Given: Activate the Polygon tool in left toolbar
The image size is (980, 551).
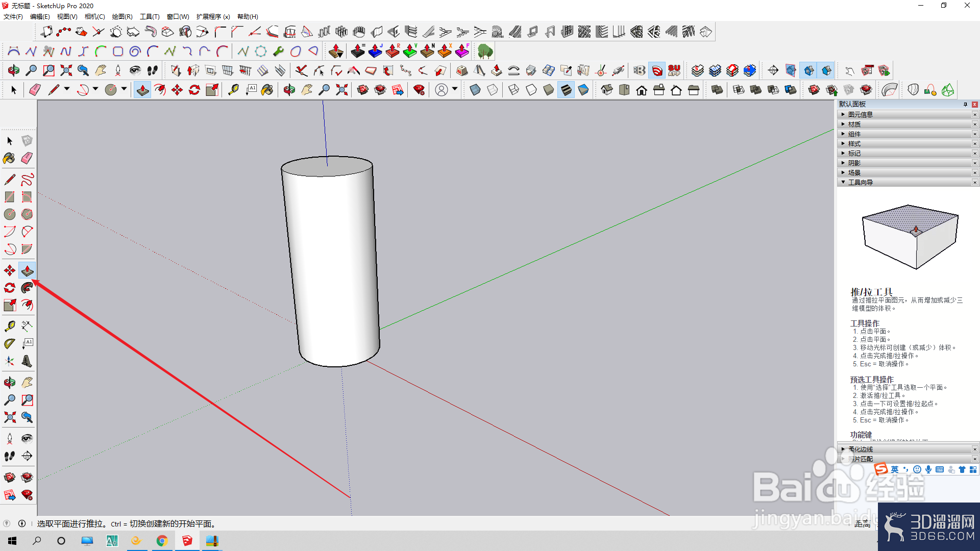Looking at the screenshot, I should click(27, 214).
